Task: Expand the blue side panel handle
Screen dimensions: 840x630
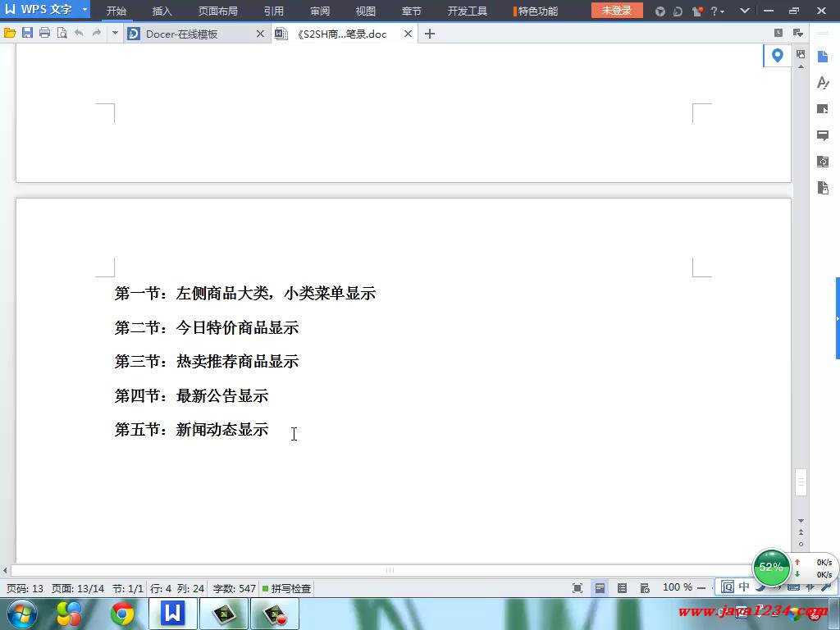Action: (838, 318)
